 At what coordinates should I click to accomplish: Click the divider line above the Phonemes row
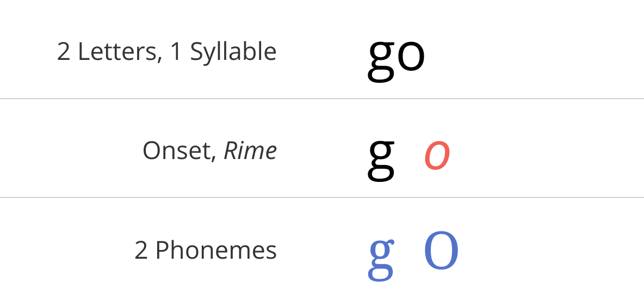pos(322,197)
